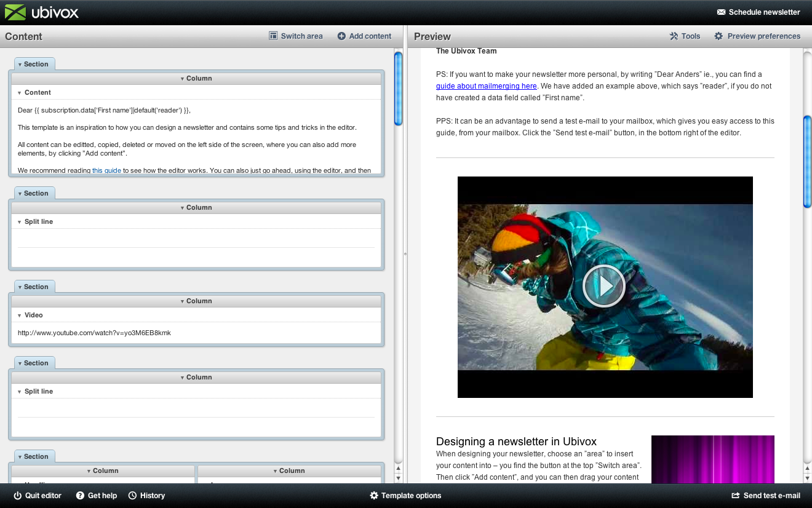Click the purple curtain image in preview
This screenshot has height=508, width=812.
[x=712, y=459]
